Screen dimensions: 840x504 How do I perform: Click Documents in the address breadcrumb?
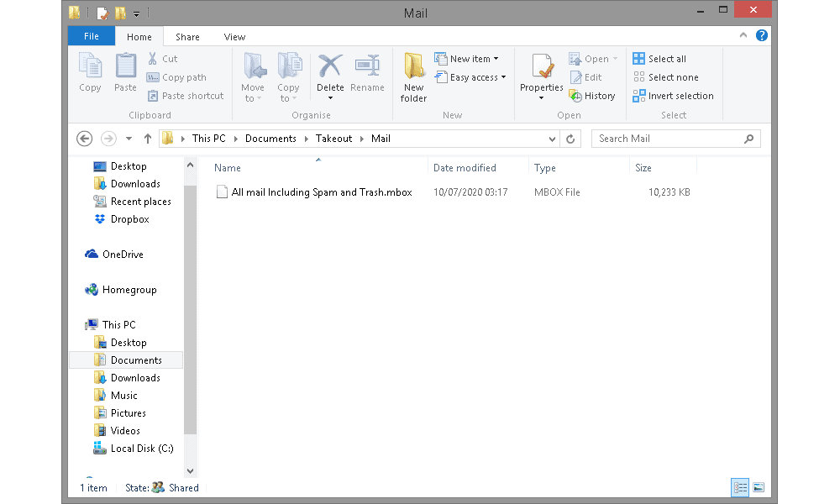click(270, 139)
